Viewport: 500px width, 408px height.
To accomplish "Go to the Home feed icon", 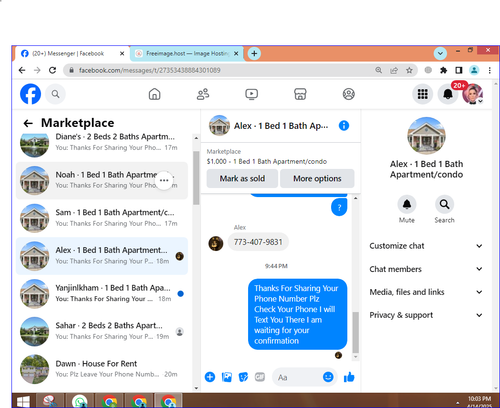I will tap(154, 94).
